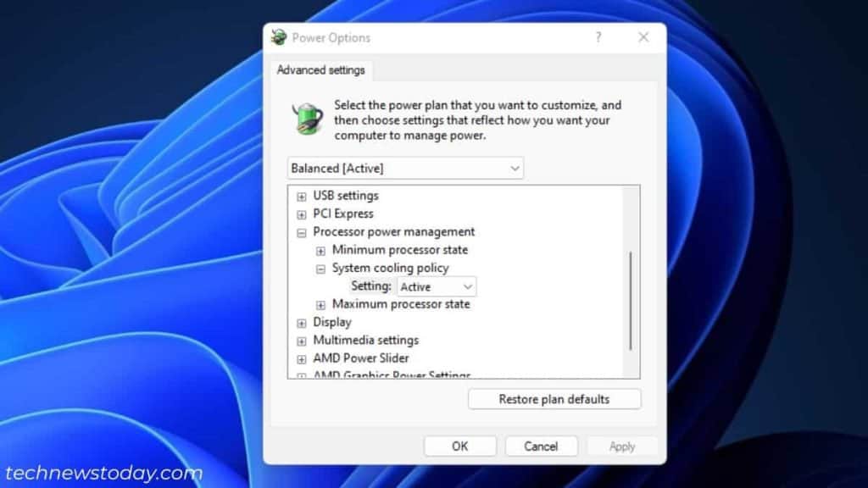This screenshot has height=488, width=868.
Task: Open the cooling policy Setting dropdown
Action: 437,286
